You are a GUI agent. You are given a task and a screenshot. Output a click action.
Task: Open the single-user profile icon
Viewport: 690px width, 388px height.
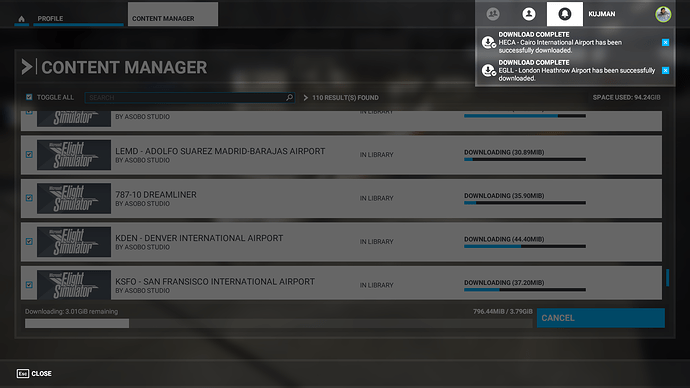click(x=529, y=14)
